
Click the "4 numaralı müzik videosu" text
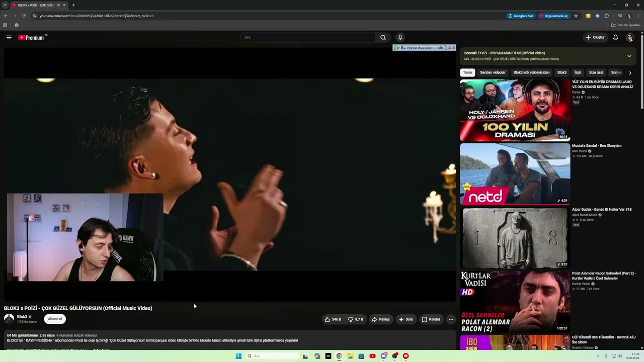tap(76, 335)
